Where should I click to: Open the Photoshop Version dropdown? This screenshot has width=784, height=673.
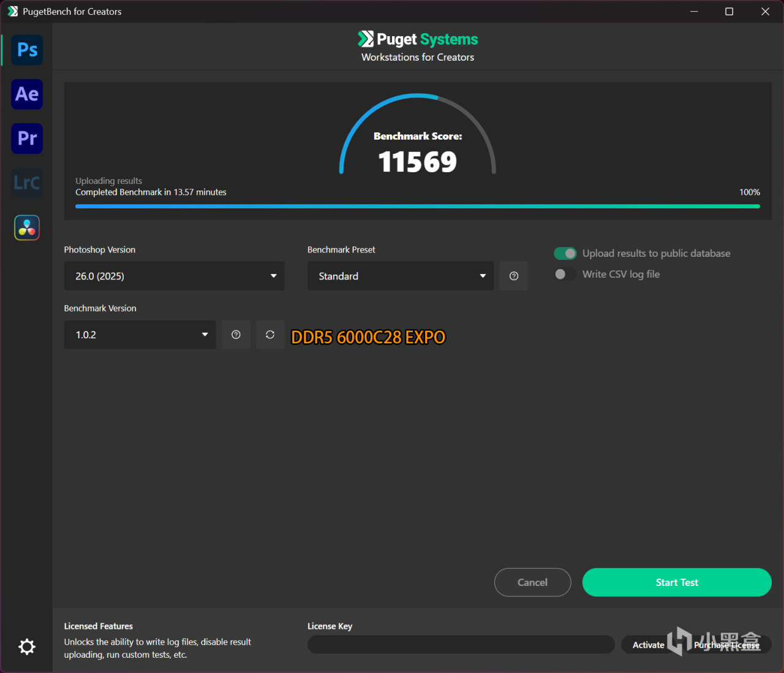coord(174,276)
